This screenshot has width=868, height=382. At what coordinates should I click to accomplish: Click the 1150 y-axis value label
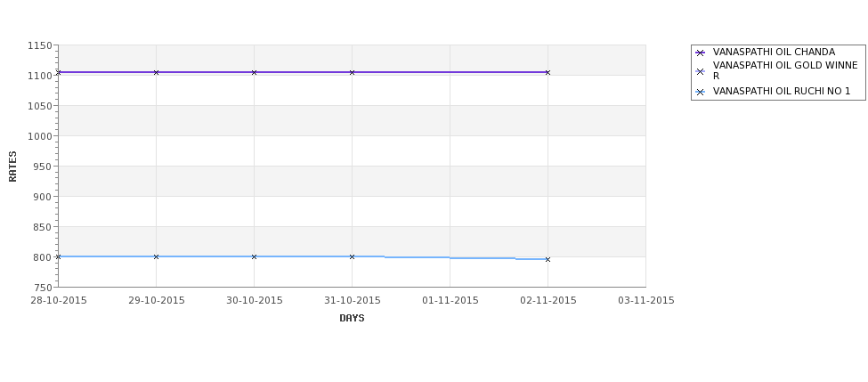click(40, 46)
